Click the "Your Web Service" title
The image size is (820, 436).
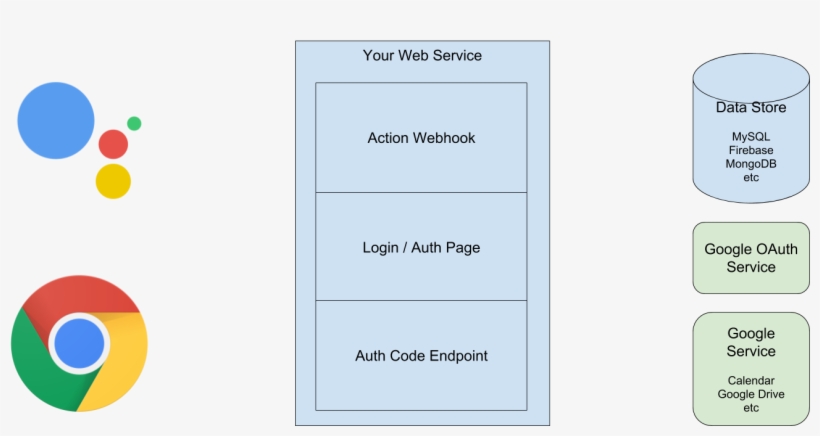tap(422, 56)
